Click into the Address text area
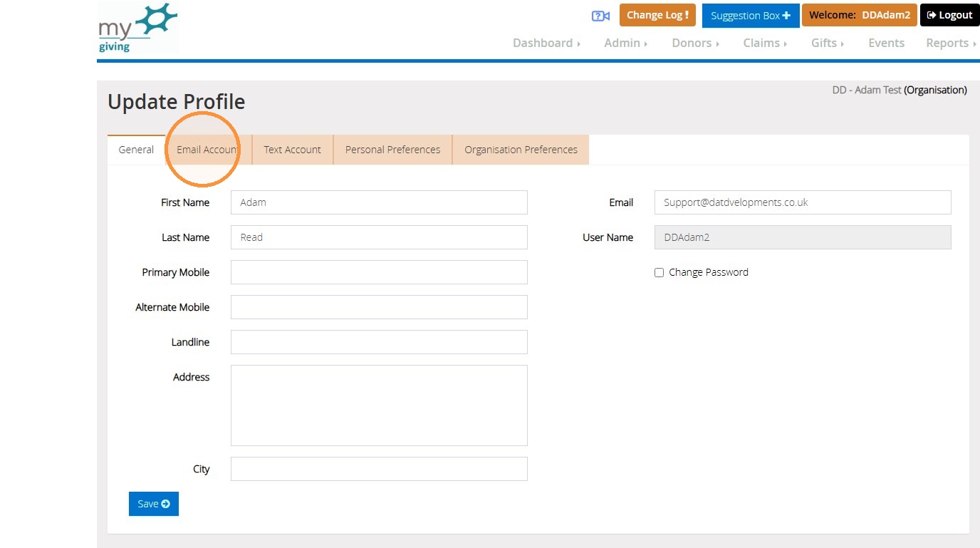Screen dimensions: 980x548 tap(379, 405)
